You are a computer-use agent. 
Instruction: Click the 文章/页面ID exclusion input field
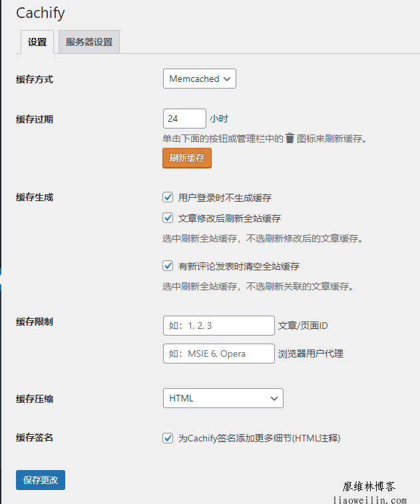click(x=219, y=326)
